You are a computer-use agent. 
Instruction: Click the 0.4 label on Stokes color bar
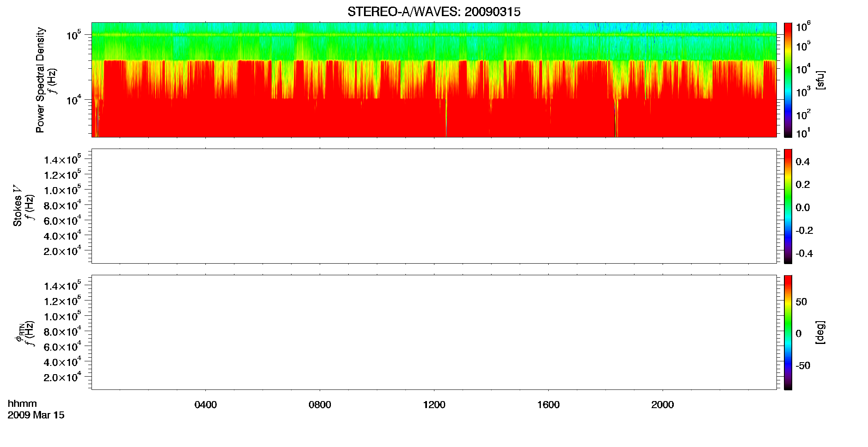tap(803, 162)
